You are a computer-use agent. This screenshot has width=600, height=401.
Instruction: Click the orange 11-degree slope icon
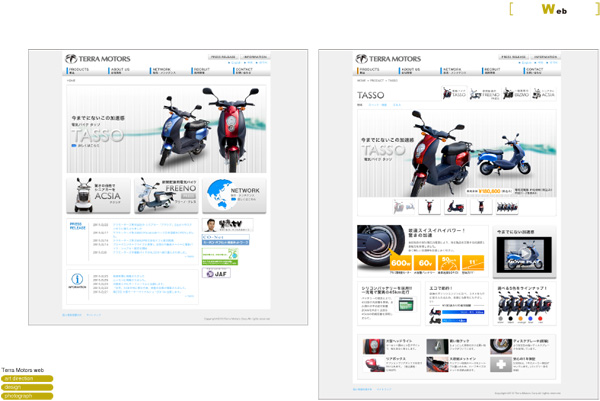coord(473,263)
